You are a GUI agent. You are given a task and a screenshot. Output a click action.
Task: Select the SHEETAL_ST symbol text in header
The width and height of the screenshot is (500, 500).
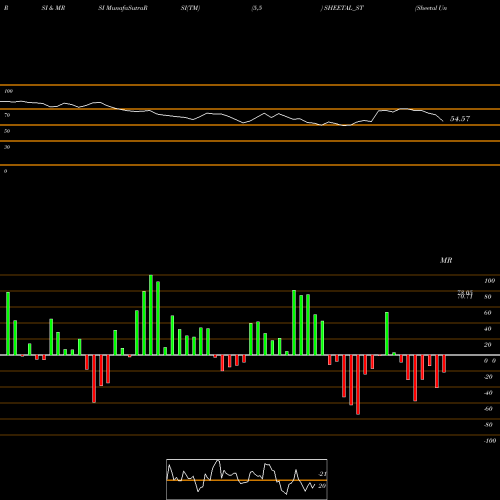pyautogui.click(x=344, y=8)
